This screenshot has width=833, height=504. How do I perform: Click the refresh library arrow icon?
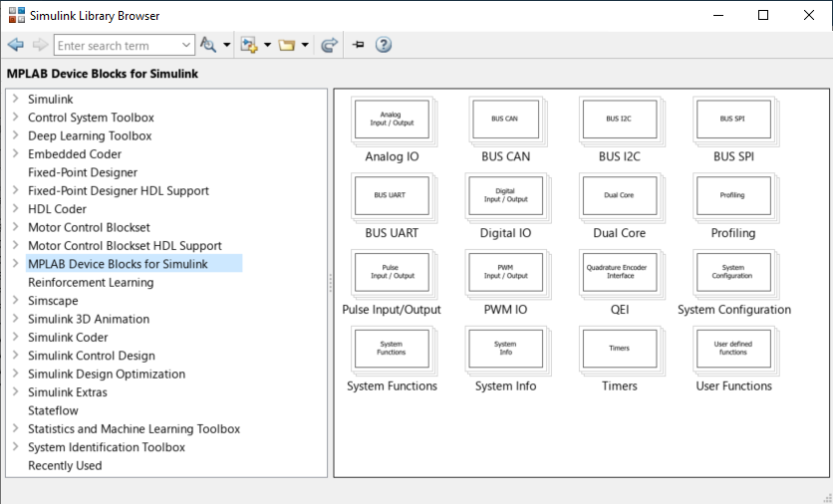tap(329, 45)
